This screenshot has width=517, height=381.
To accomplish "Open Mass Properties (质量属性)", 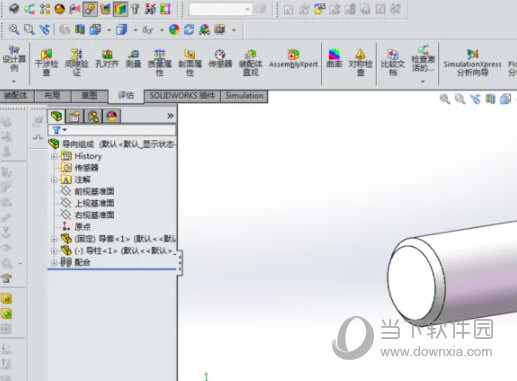I will (160, 62).
